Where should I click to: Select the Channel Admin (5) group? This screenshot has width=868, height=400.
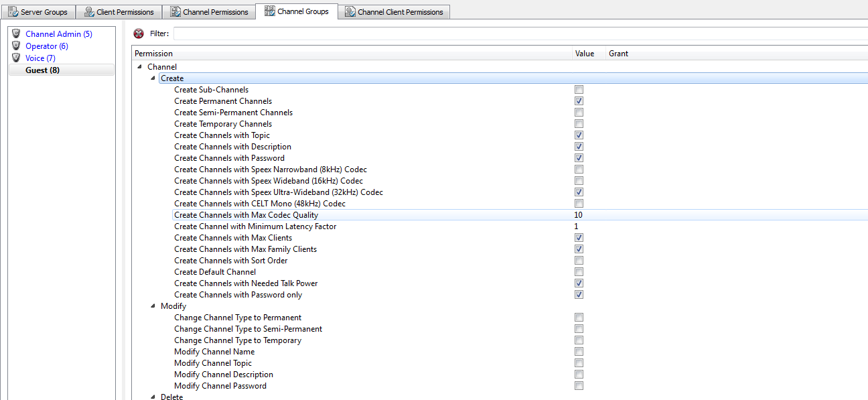pyautogui.click(x=58, y=34)
